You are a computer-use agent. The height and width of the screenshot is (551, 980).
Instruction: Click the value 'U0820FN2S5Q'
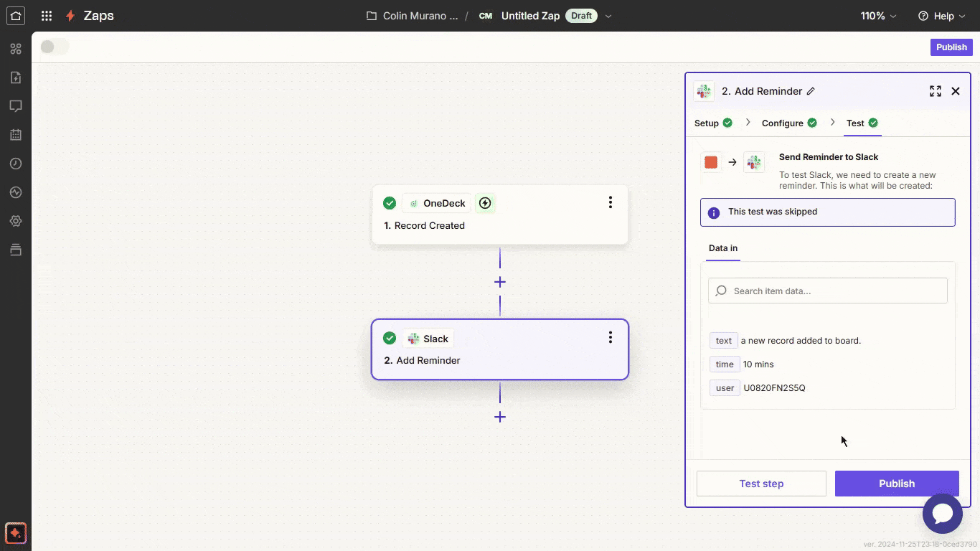pyautogui.click(x=774, y=388)
